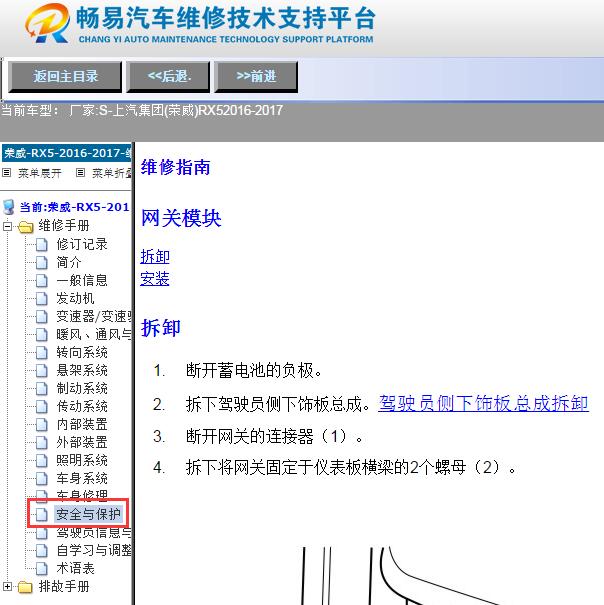The width and height of the screenshot is (604, 605).
Task: Click the page icon next to 发动机
Action: (x=41, y=299)
